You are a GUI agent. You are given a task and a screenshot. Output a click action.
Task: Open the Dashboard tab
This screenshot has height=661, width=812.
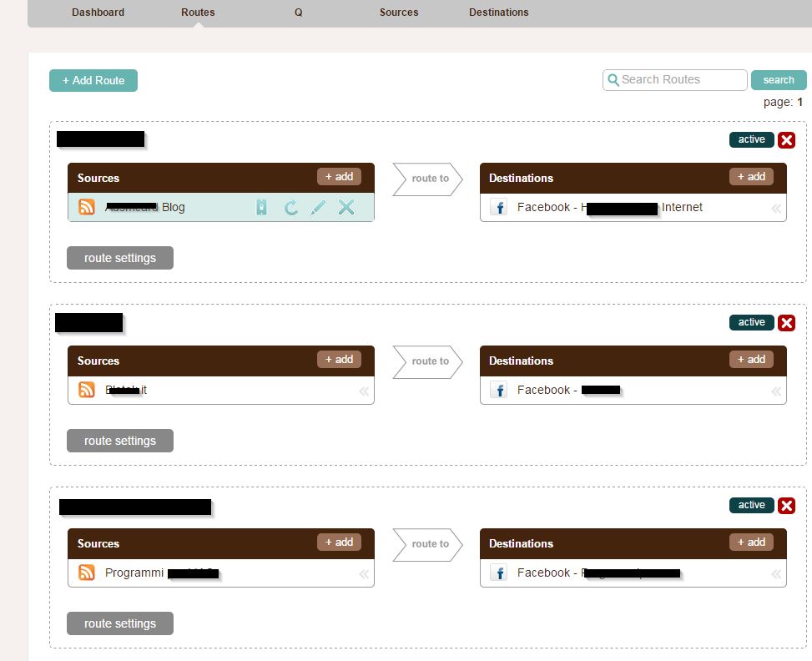pyautogui.click(x=98, y=13)
